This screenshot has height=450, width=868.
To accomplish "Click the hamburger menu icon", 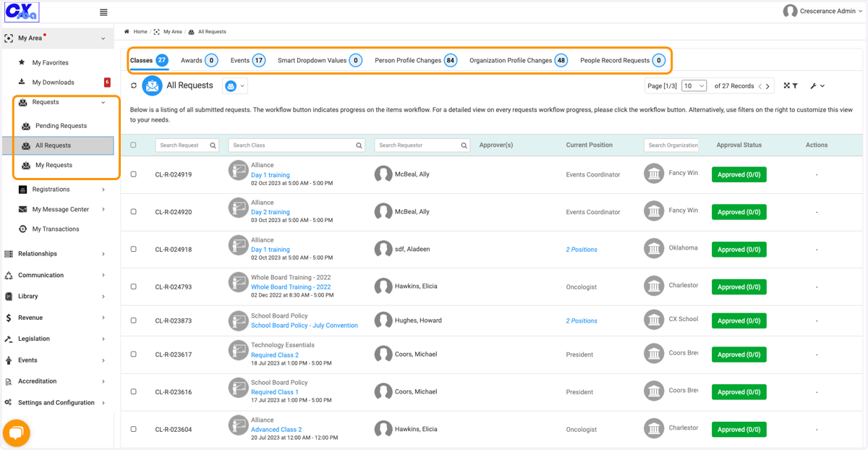I will [103, 12].
